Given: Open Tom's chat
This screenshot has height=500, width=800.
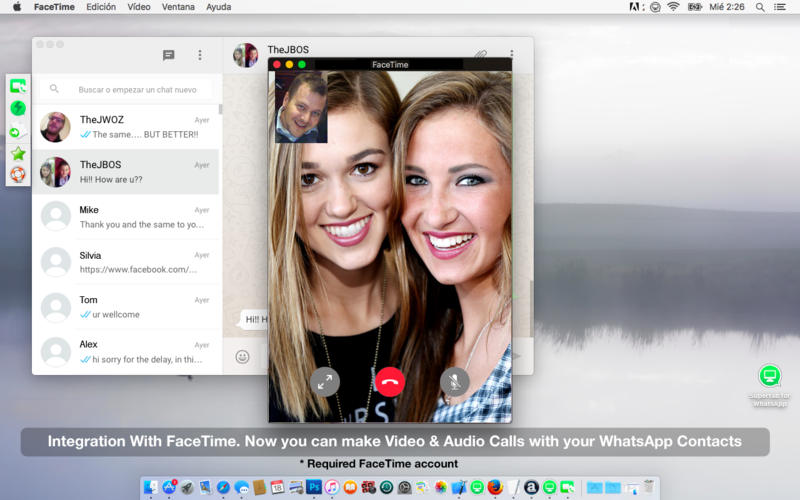Looking at the screenshot, I should [x=126, y=307].
